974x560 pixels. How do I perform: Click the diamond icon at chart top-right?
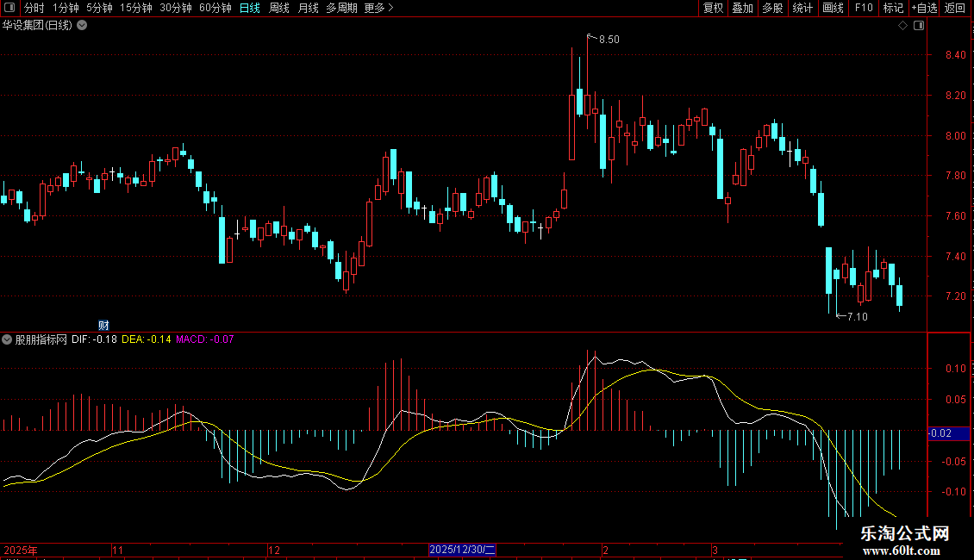coord(903,26)
